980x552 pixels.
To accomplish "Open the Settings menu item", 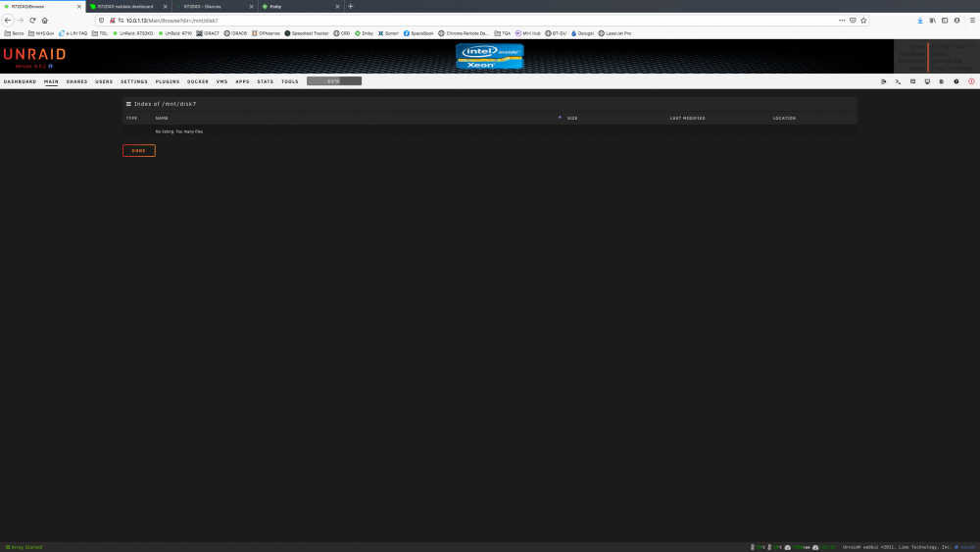I will click(133, 81).
